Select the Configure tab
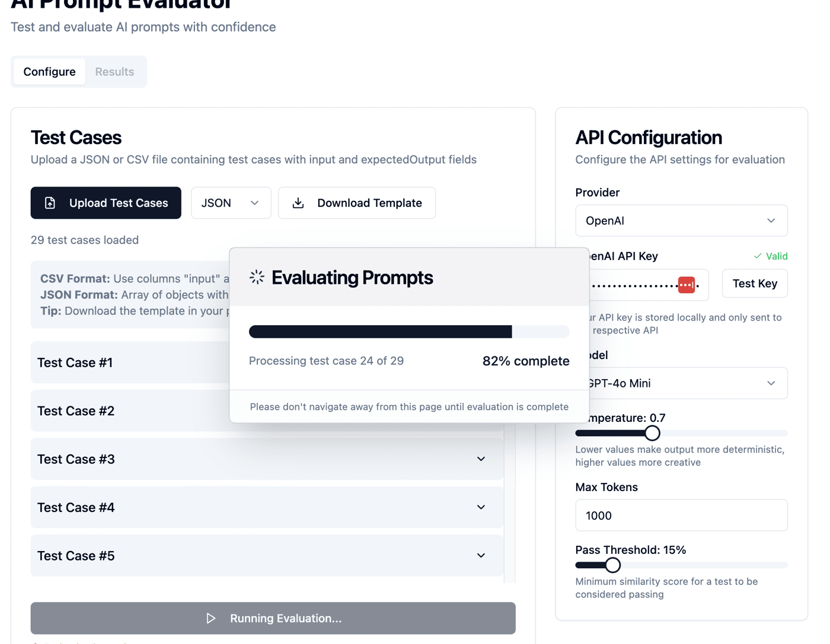Image resolution: width=830 pixels, height=644 pixels. [x=50, y=72]
